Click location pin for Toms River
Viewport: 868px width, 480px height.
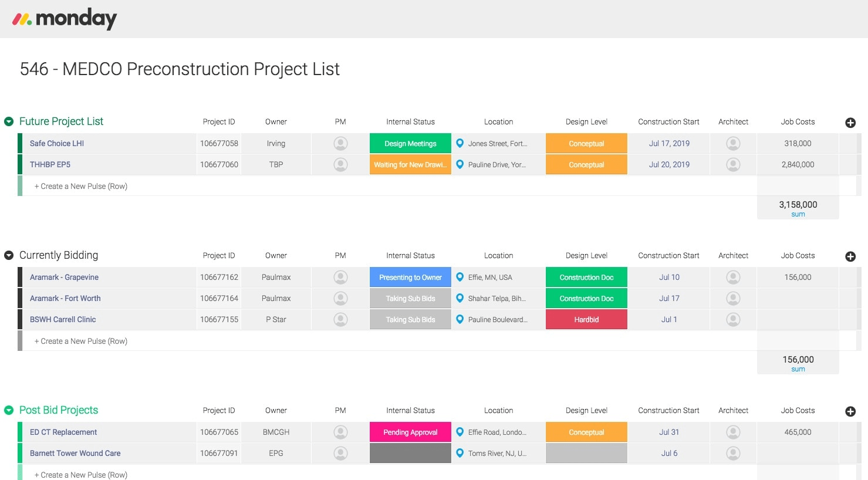460,453
